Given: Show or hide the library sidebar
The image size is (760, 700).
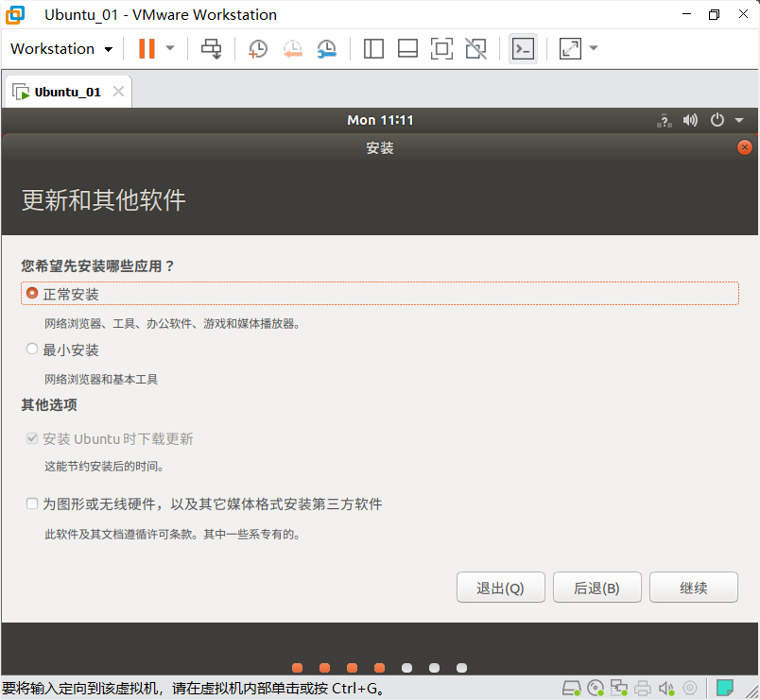Looking at the screenshot, I should (373, 48).
